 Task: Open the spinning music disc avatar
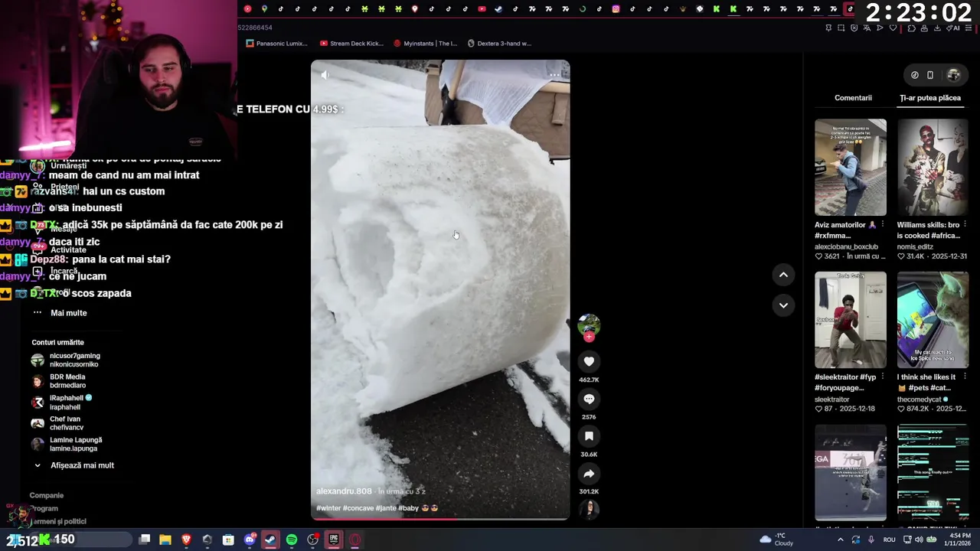(x=589, y=509)
